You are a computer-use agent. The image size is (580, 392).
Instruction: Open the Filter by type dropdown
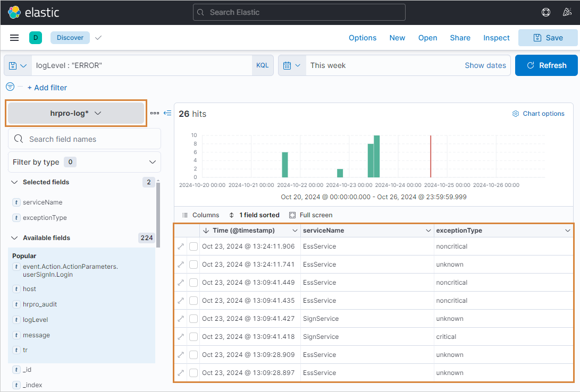coord(85,162)
